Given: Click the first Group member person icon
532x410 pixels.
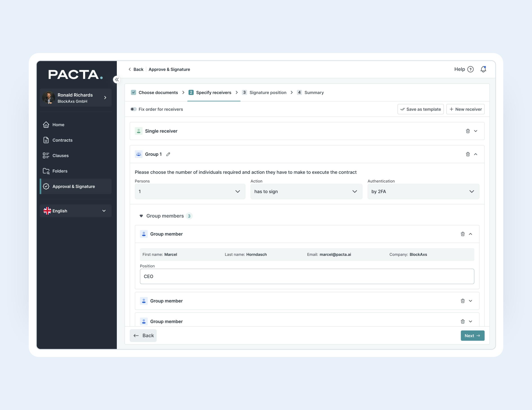Looking at the screenshot, I should click(x=144, y=234).
